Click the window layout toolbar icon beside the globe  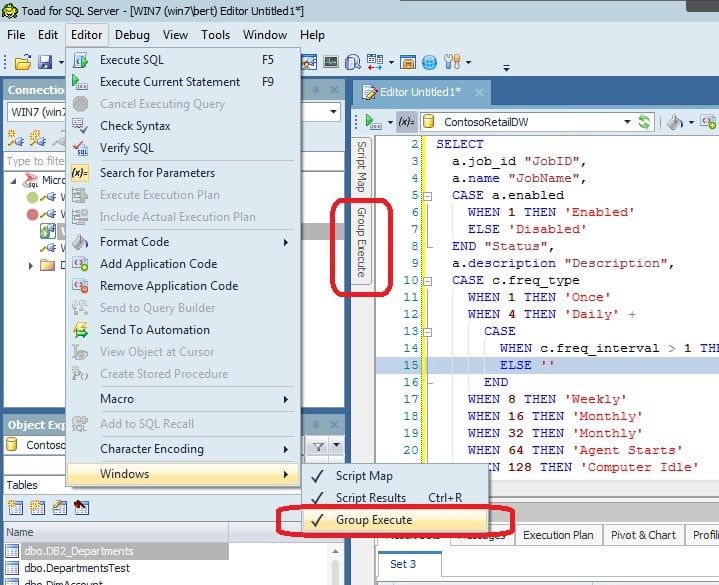(408, 62)
